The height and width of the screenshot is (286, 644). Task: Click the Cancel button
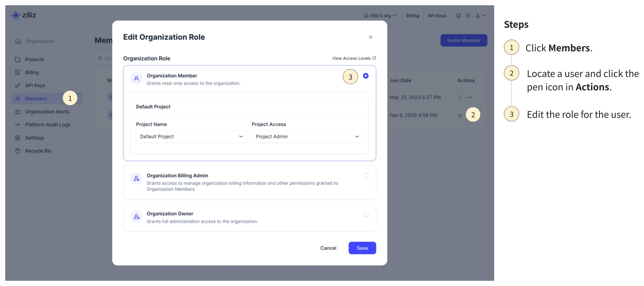point(328,248)
